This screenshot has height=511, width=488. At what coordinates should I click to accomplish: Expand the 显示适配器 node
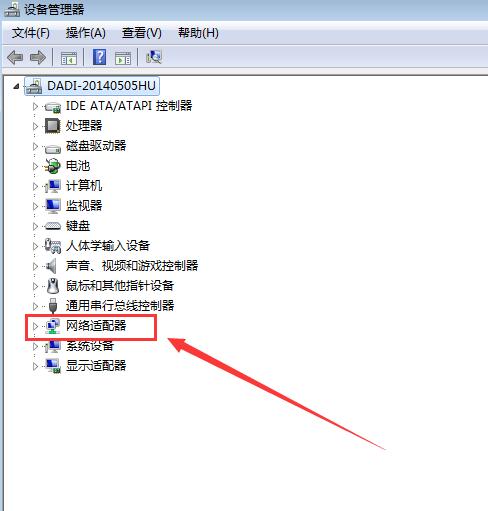pos(35,366)
